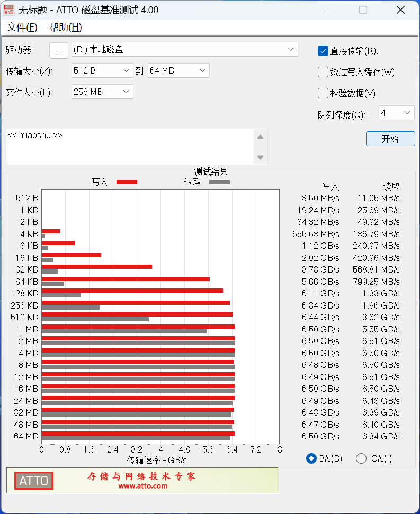This screenshot has width=420, height=514.
Task: Close the ATTO window
Action: point(400,10)
